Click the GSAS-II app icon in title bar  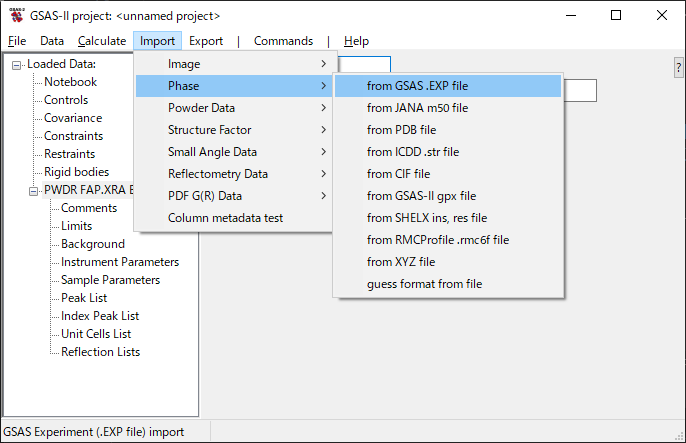[x=16, y=16]
